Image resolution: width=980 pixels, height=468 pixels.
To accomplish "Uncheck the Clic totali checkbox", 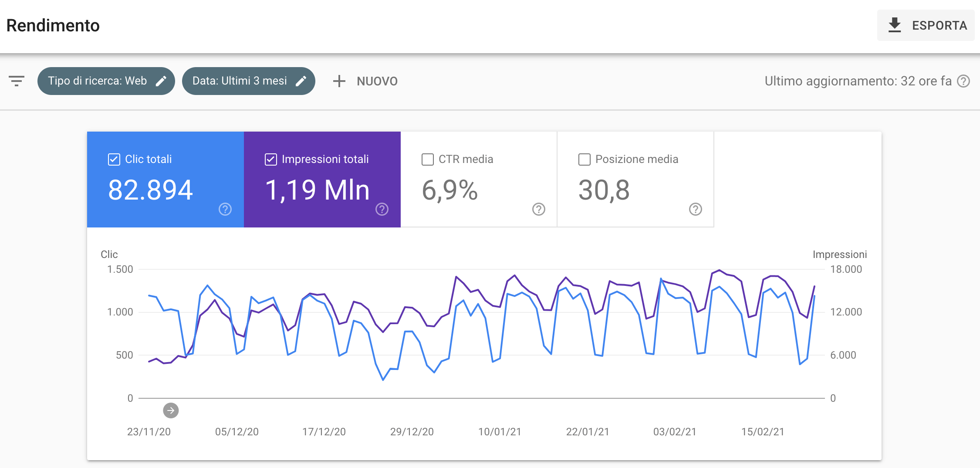I will click(114, 159).
